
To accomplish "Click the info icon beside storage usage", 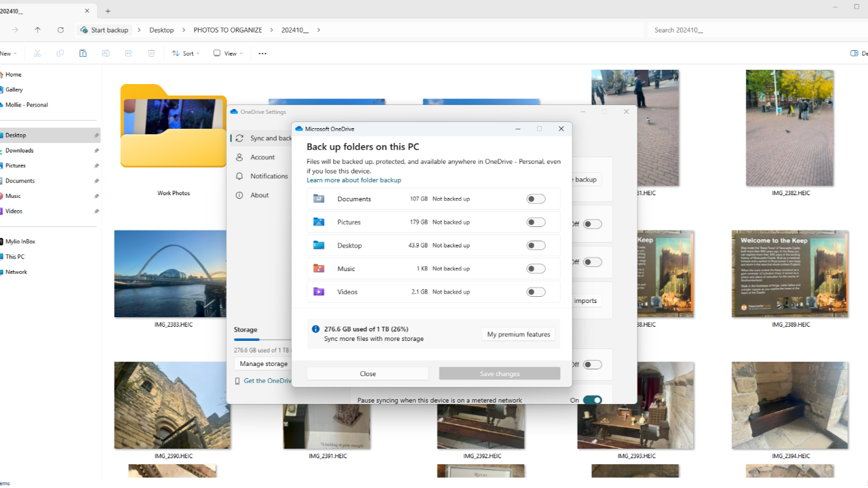I will (315, 329).
